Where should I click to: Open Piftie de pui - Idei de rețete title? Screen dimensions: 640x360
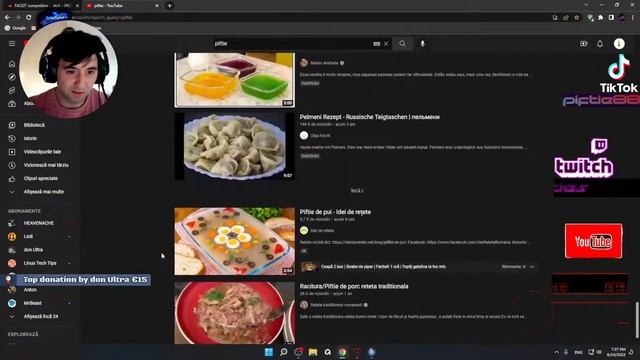pos(335,212)
